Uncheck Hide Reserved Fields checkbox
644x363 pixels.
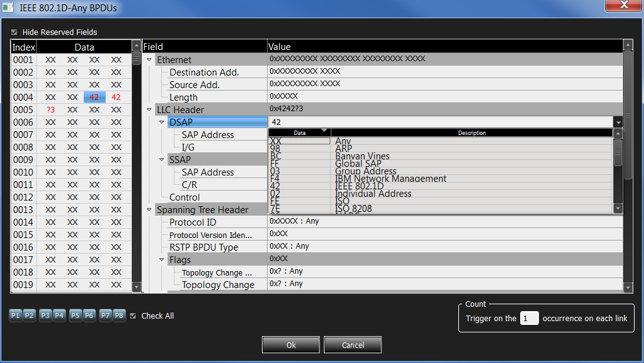tap(14, 32)
